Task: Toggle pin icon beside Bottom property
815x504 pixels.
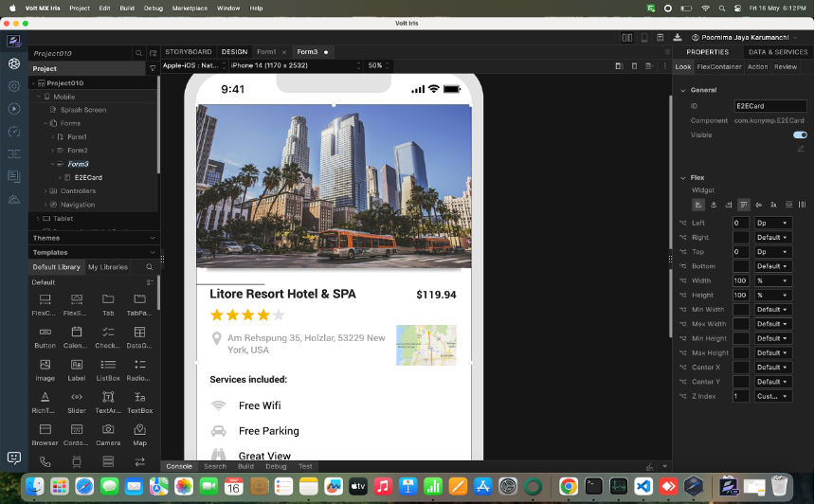Action: point(683,266)
